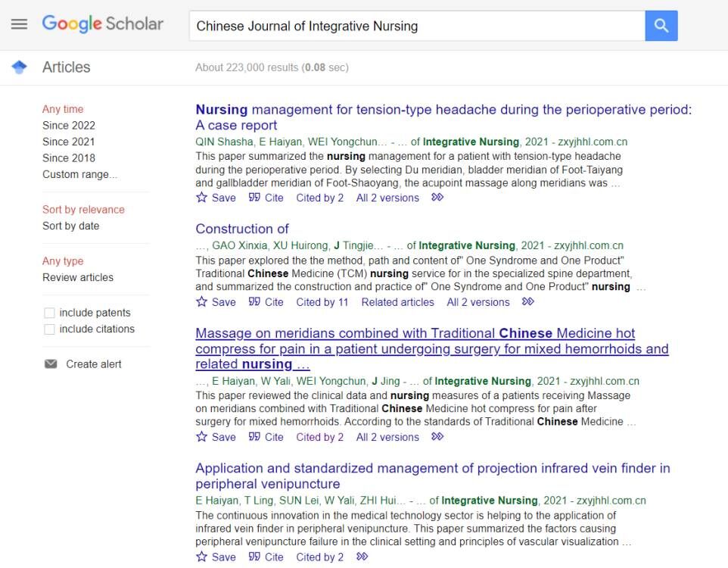Click quote Cite icon for infrared vein finder result
Viewport: 728px width, 568px height.
(254, 557)
